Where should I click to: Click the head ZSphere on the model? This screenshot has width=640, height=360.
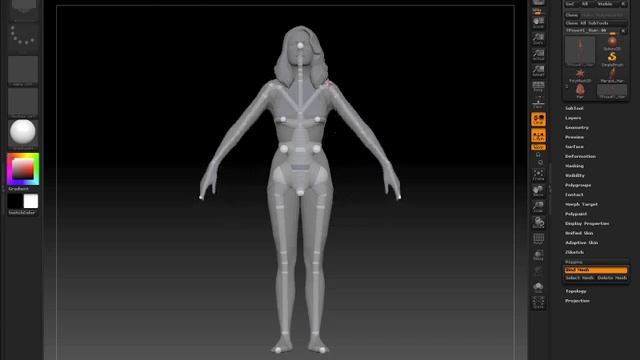(x=300, y=45)
